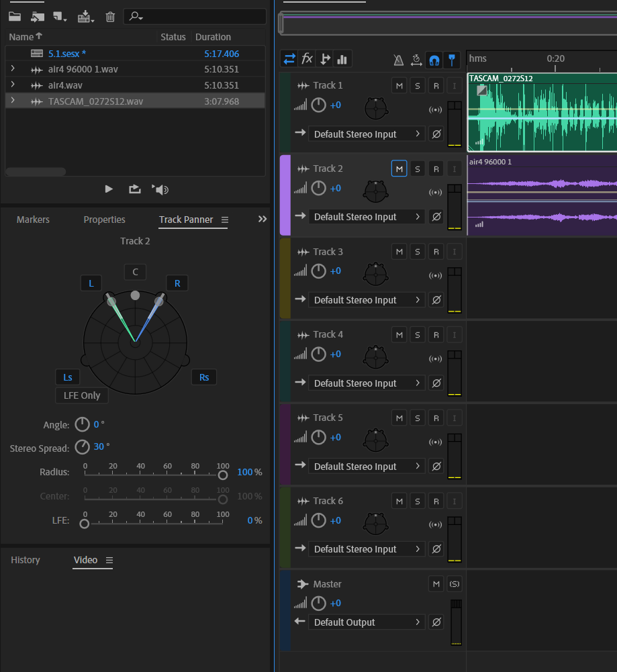The image size is (617, 672).
Task: Expand the air4.wav file entry
Action: tap(13, 85)
